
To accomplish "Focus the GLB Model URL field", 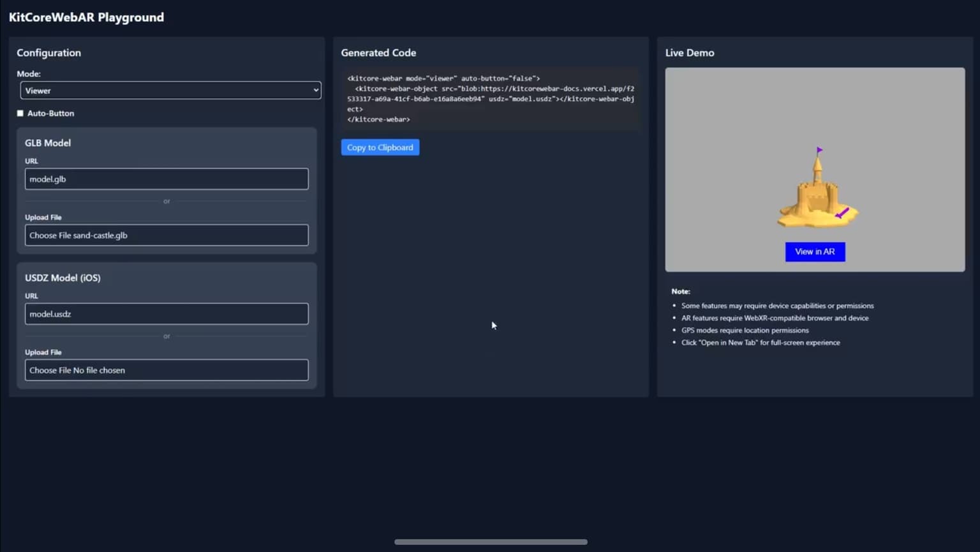I will (166, 179).
